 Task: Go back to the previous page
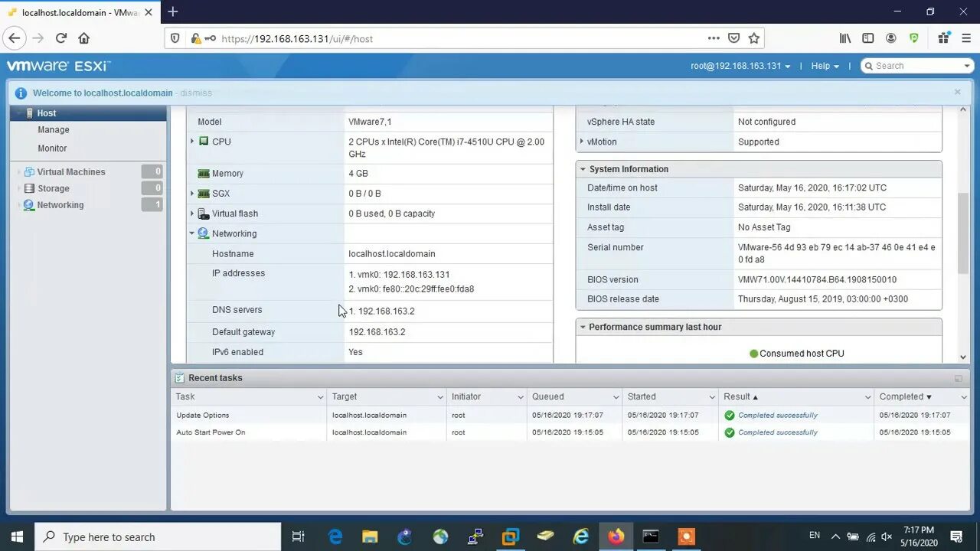click(14, 38)
